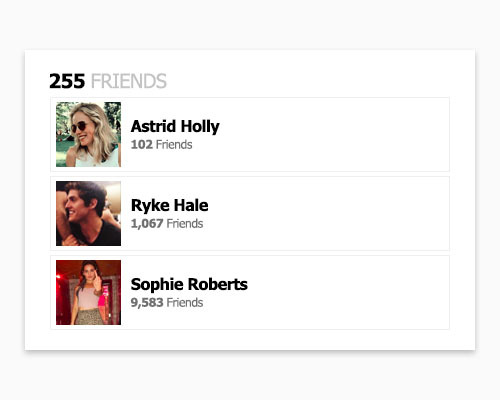
Task: Click the Ryke Hale name link
Action: (169, 205)
